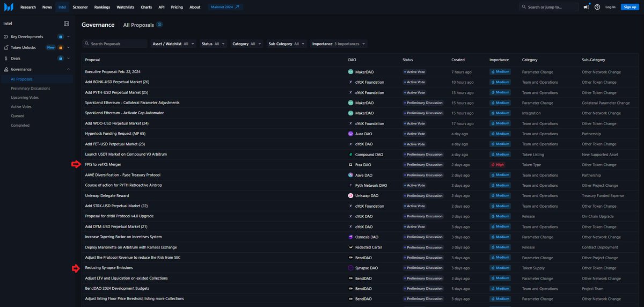Open the Pricing nav item
Viewport: 644px width, 307px height.
click(x=177, y=7)
